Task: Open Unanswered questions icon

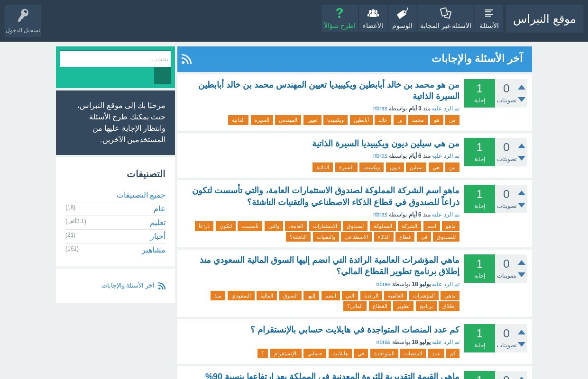Action: (446, 13)
